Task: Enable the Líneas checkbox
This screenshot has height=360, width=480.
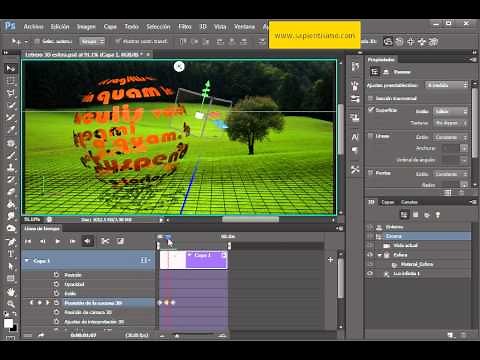Action: pos(370,136)
